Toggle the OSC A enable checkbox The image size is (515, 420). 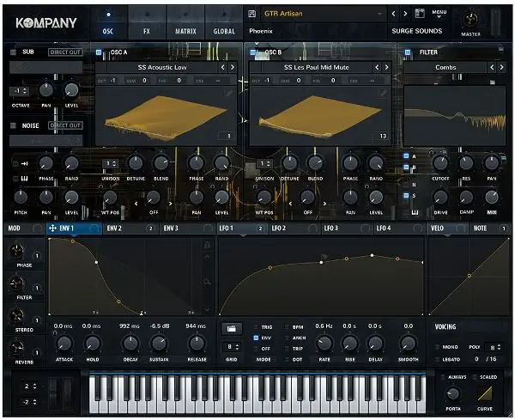[x=100, y=52]
